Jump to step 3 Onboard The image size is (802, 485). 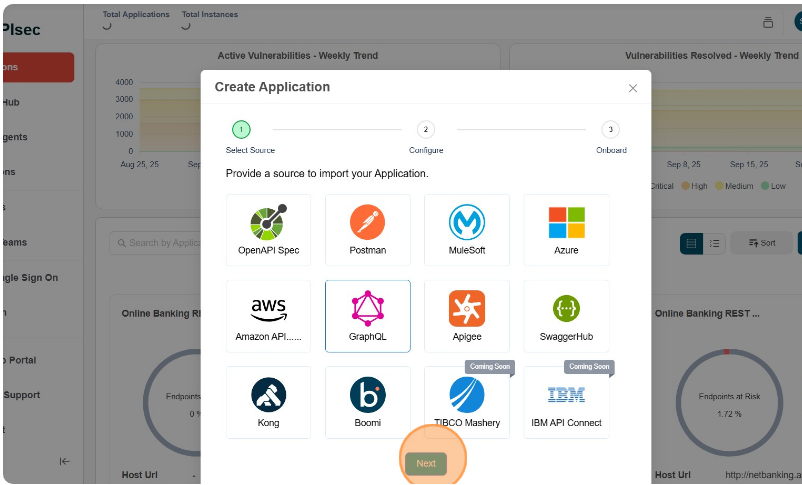point(611,129)
